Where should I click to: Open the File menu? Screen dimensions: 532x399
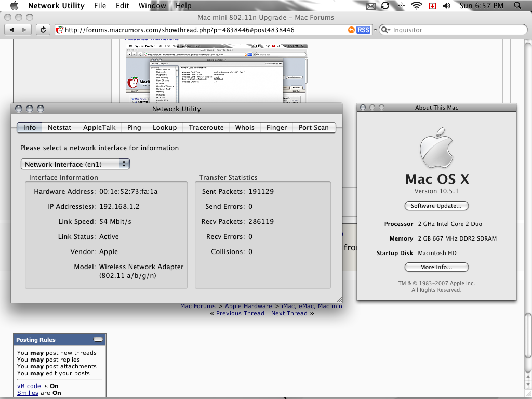(100, 5)
